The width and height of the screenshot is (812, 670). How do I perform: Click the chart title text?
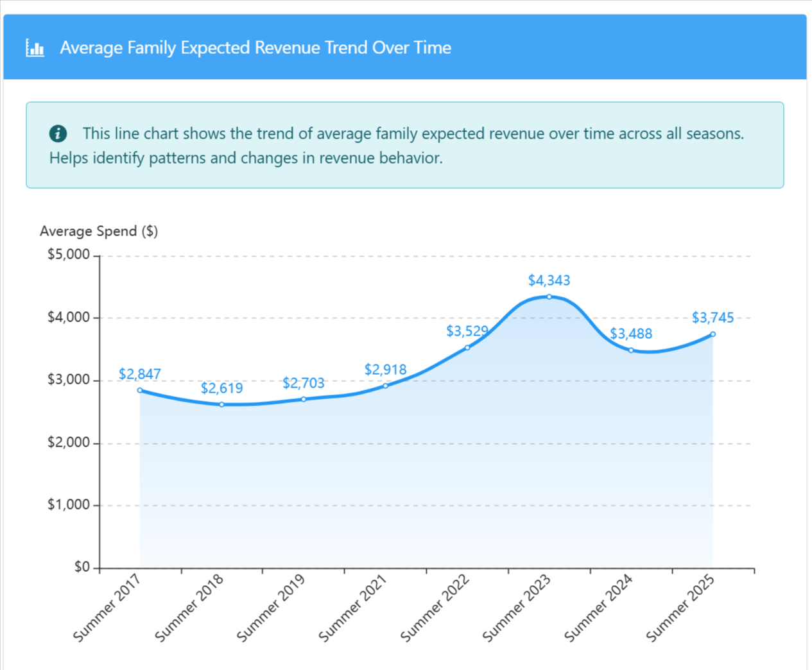pyautogui.click(x=255, y=47)
